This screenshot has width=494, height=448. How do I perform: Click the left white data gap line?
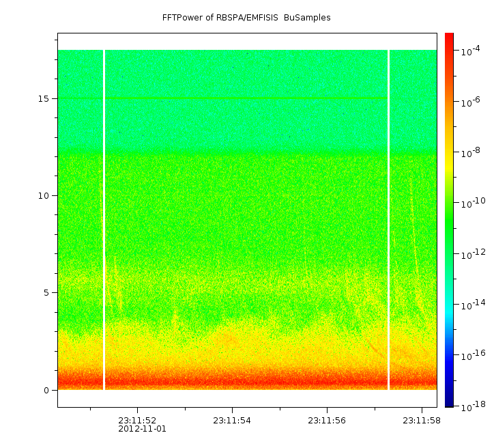104,219
